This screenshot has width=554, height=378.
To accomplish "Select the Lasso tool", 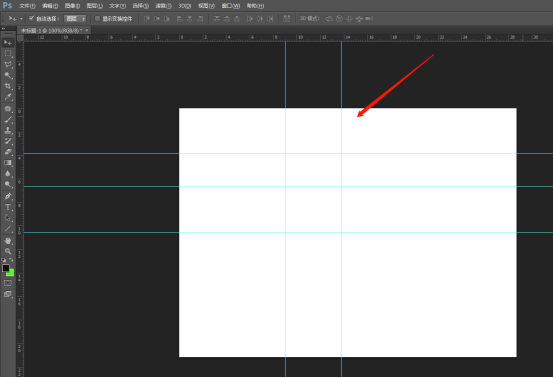I will [x=8, y=65].
